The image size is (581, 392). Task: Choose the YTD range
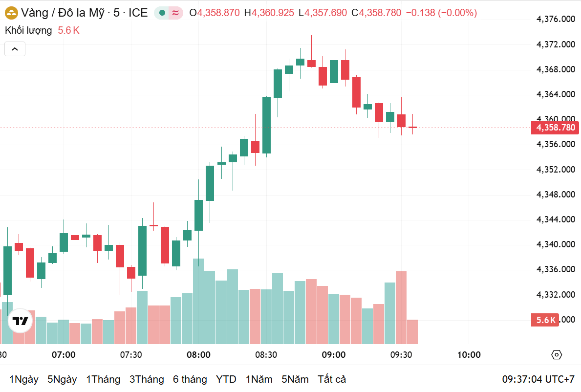[226, 379]
